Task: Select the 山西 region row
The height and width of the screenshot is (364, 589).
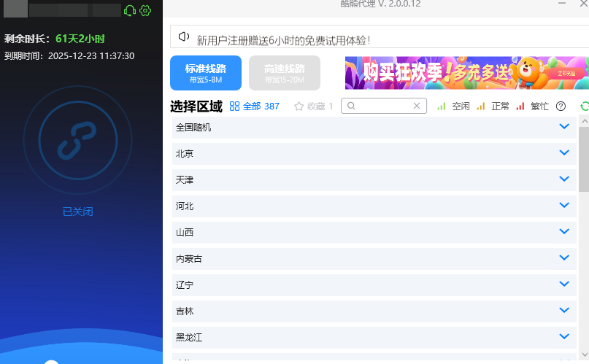Action: point(365,232)
